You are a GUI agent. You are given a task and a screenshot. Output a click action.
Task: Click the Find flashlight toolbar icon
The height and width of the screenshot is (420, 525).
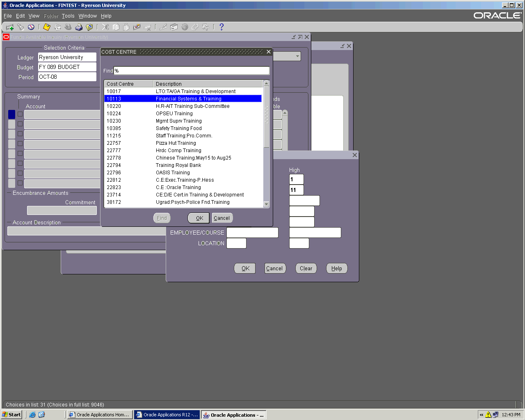(21, 27)
